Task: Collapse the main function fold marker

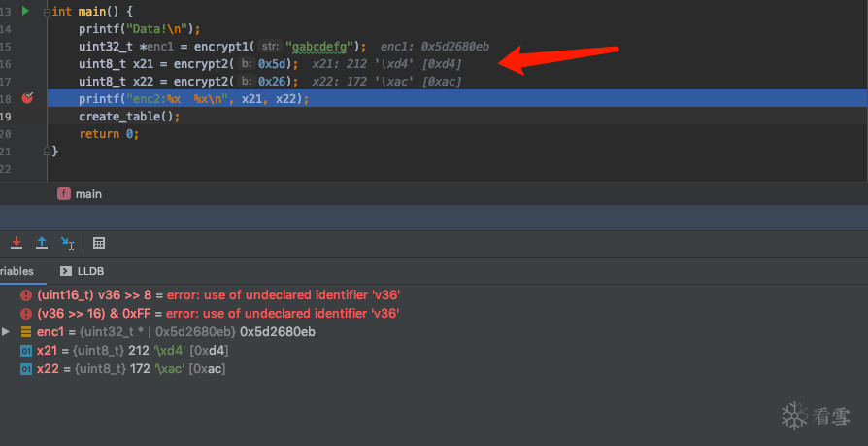Action: tap(46, 11)
